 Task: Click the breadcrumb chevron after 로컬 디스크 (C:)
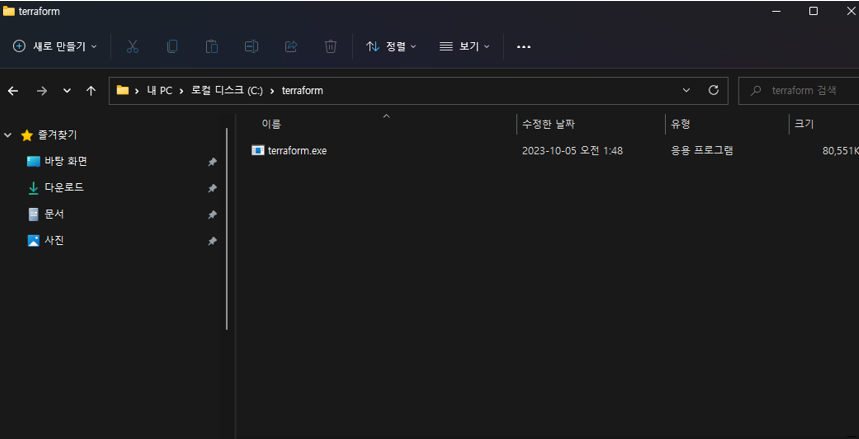(x=272, y=91)
